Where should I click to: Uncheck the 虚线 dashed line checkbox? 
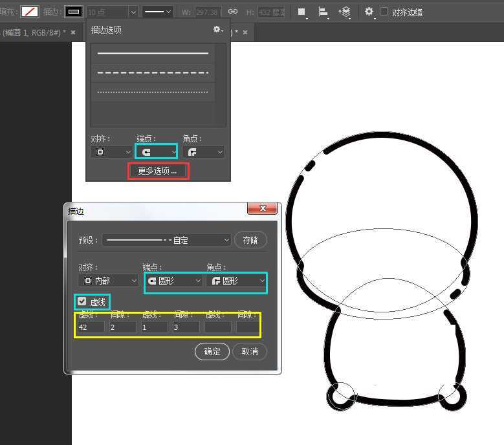coord(82,301)
